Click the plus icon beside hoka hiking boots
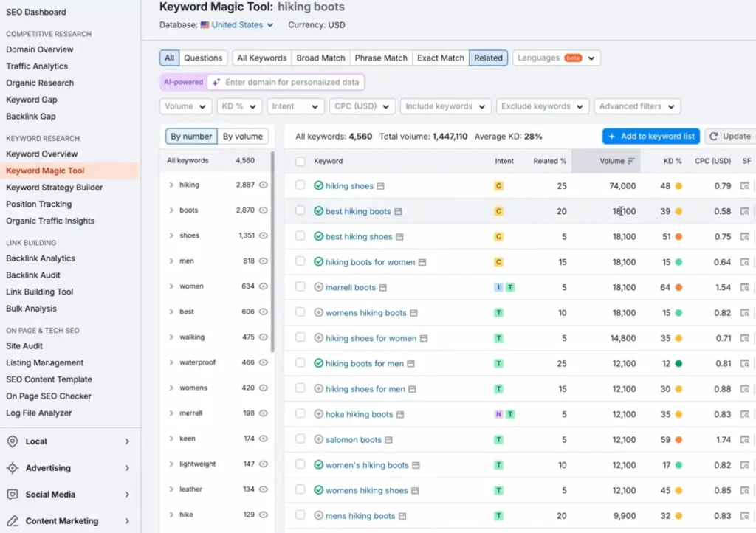This screenshot has height=533, width=756. pyautogui.click(x=318, y=414)
